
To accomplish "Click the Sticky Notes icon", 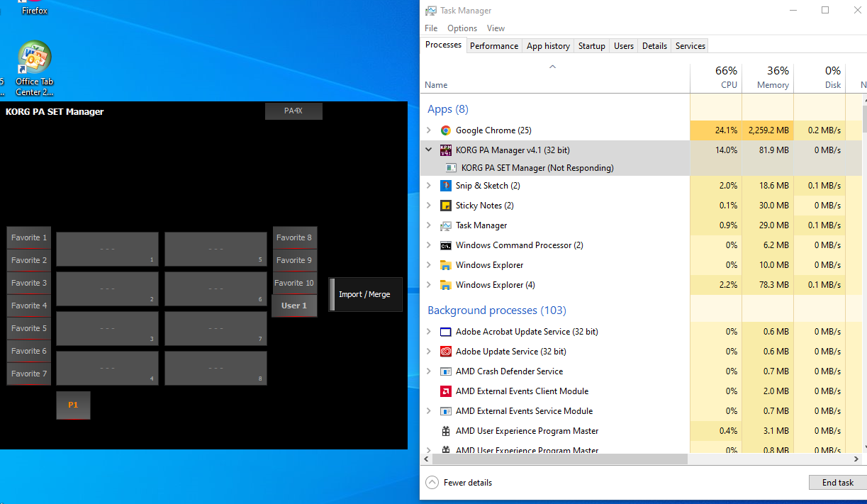I will coord(446,206).
